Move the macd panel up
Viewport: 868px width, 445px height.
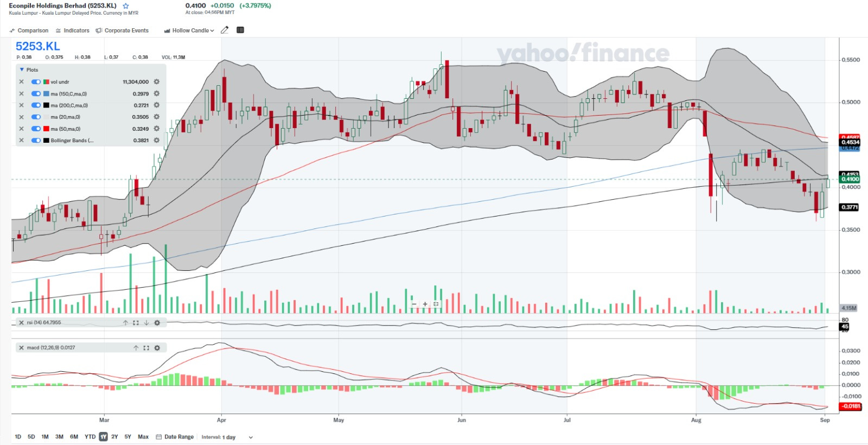coord(136,348)
